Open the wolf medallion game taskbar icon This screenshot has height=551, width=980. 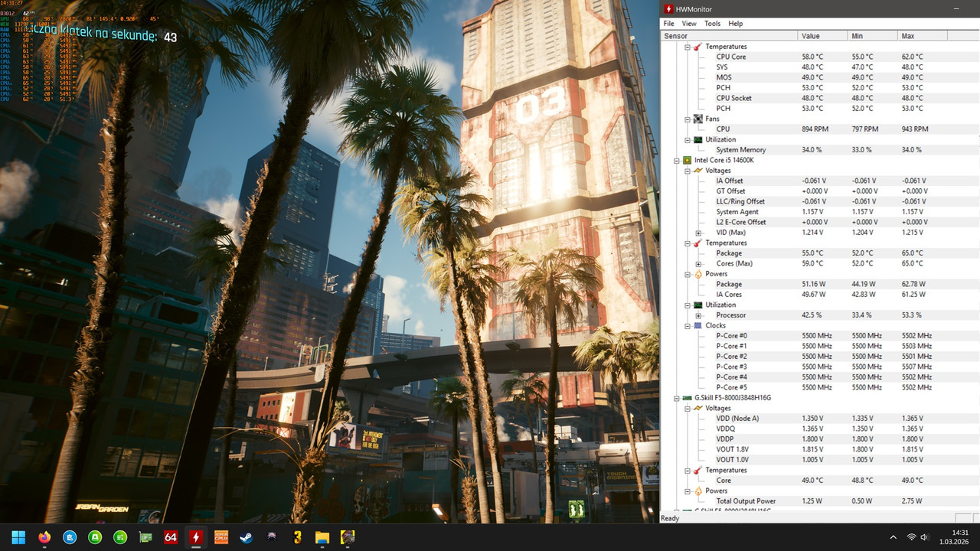[272, 537]
